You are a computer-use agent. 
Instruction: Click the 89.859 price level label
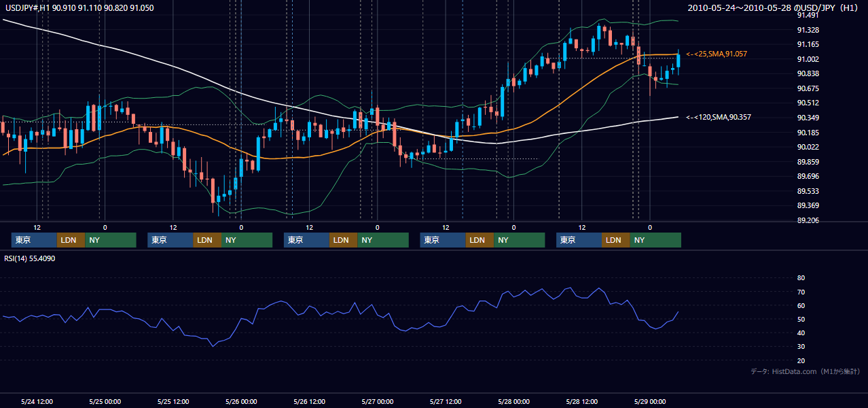point(808,162)
